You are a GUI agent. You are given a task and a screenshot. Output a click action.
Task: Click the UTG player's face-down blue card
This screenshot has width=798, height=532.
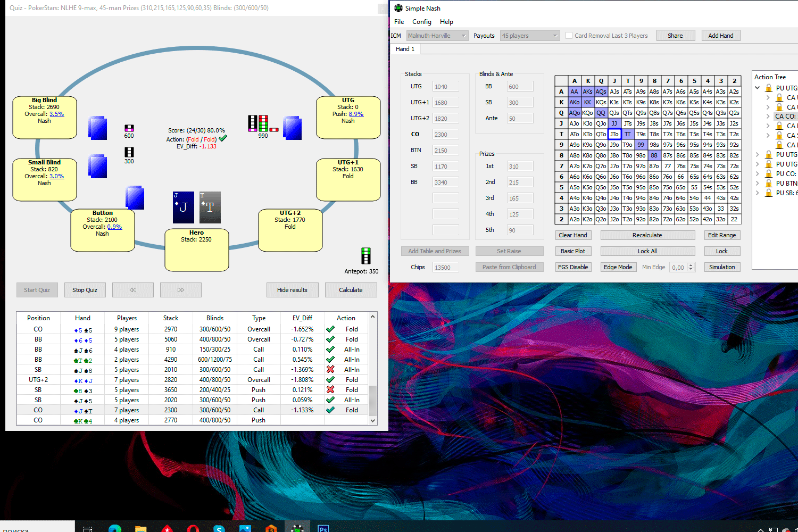[292, 128]
